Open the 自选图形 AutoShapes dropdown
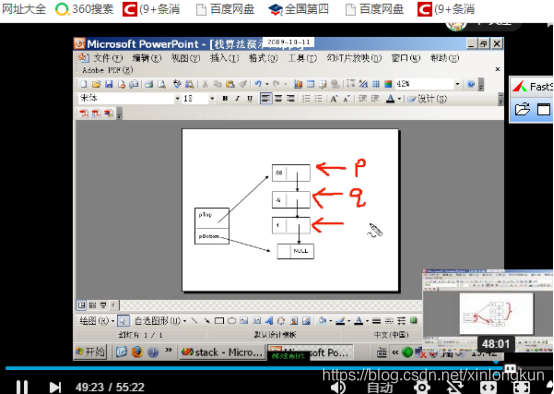 point(161,321)
